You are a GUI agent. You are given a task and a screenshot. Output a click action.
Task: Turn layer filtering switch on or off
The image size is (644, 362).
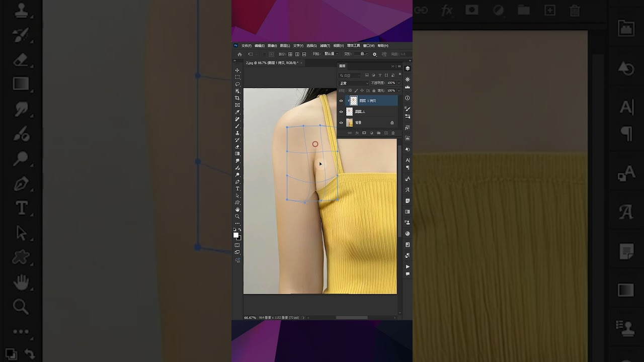pyautogui.click(x=399, y=74)
